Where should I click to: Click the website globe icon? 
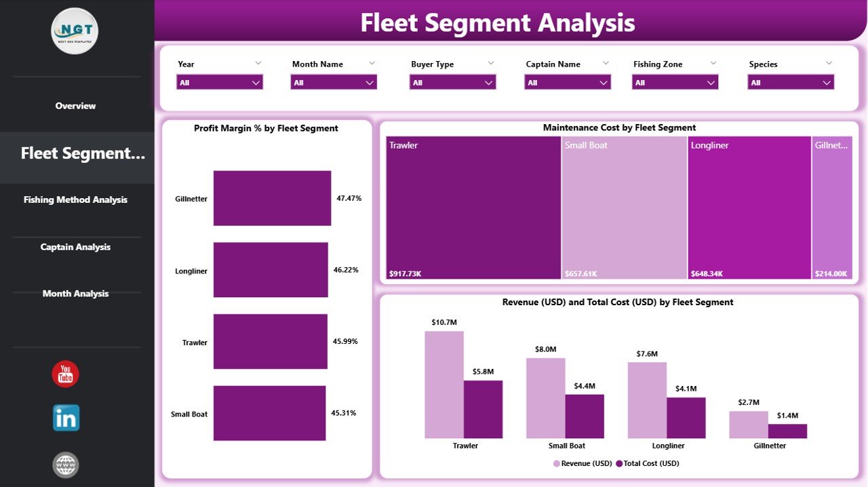coord(65,465)
